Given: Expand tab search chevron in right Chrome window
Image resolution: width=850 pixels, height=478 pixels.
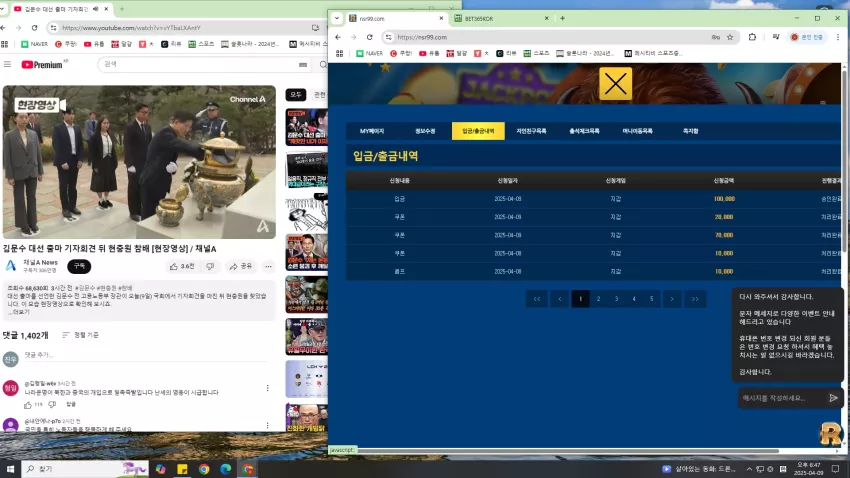Looking at the screenshot, I should [337, 18].
